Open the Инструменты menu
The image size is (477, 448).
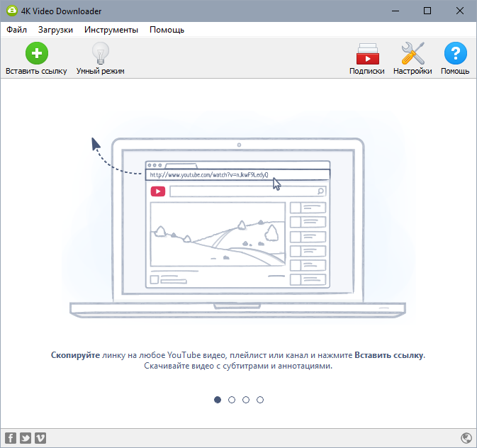111,30
